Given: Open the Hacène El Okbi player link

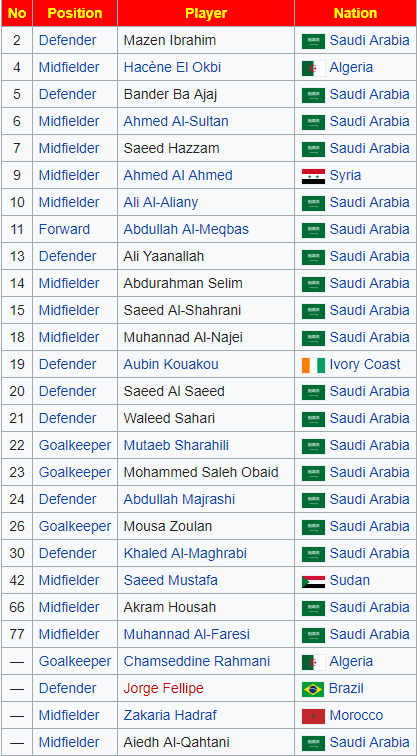Looking at the screenshot, I should click(x=172, y=68).
